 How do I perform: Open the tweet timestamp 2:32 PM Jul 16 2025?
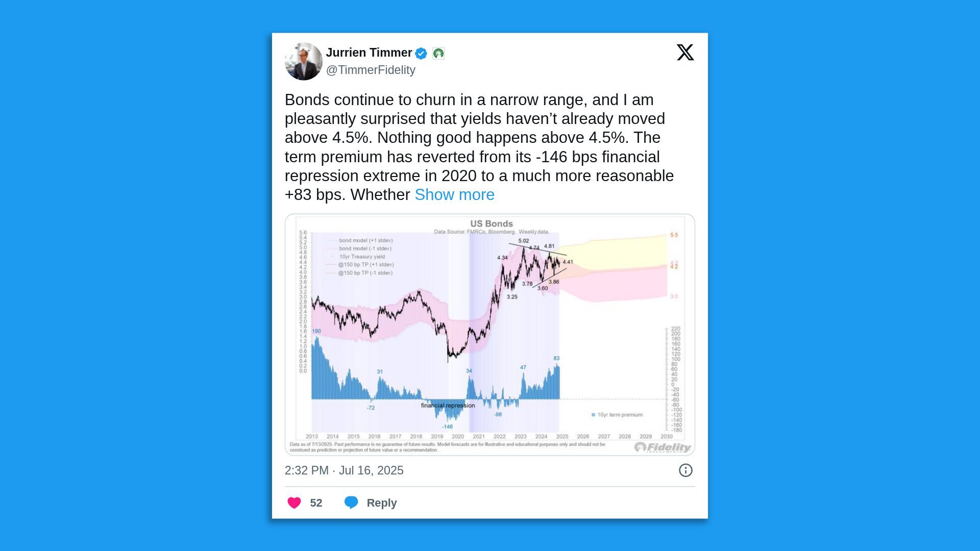[344, 470]
